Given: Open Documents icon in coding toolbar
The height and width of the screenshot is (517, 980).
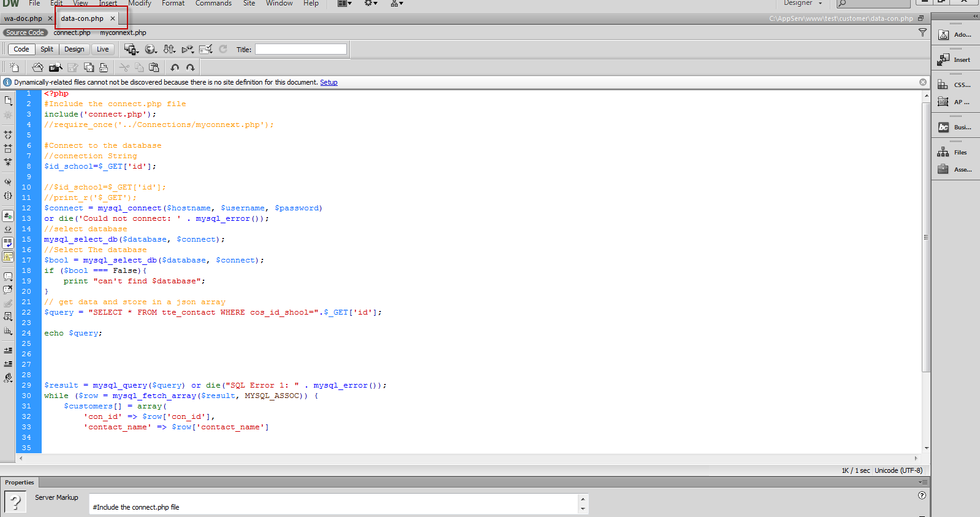Looking at the screenshot, I should 8,101.
